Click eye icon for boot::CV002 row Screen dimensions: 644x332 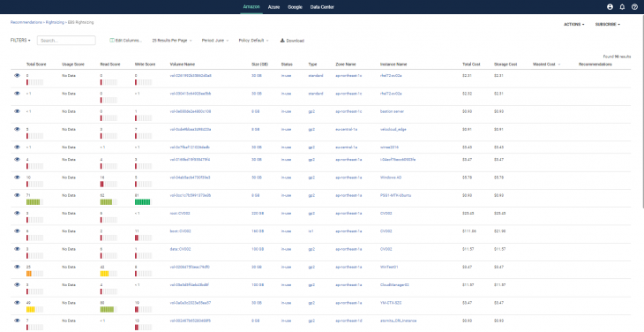[x=17, y=231]
